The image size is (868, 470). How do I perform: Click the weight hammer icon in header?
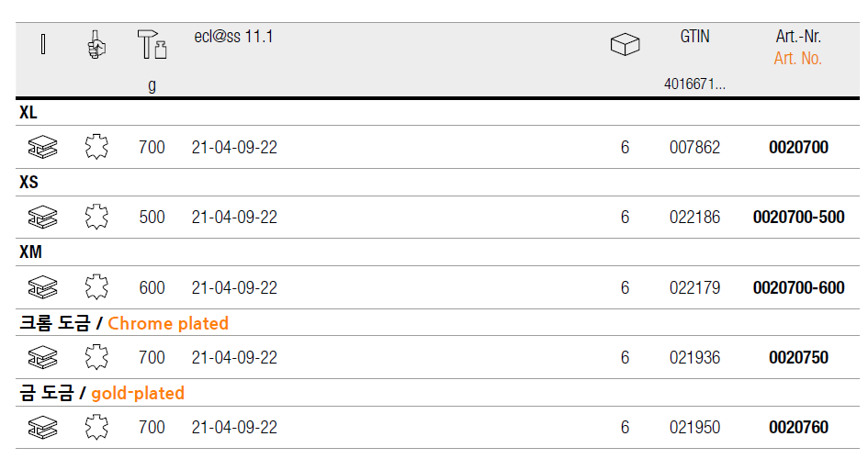(152, 45)
